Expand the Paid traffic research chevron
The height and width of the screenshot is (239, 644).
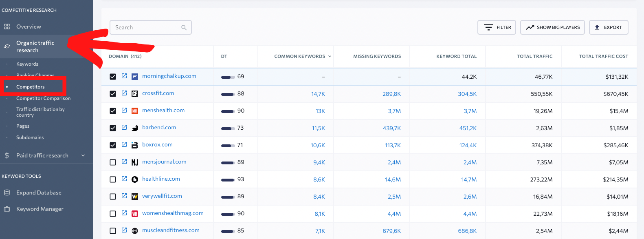click(x=83, y=155)
